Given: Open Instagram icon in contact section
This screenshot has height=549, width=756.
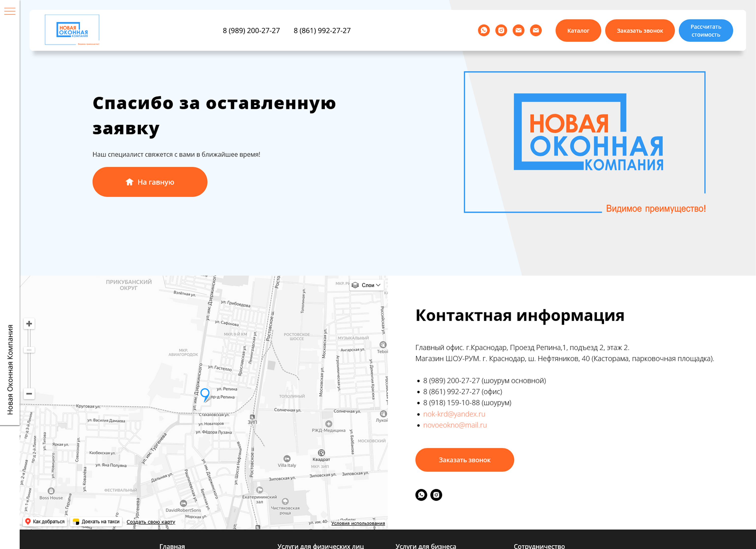Looking at the screenshot, I should [436, 495].
